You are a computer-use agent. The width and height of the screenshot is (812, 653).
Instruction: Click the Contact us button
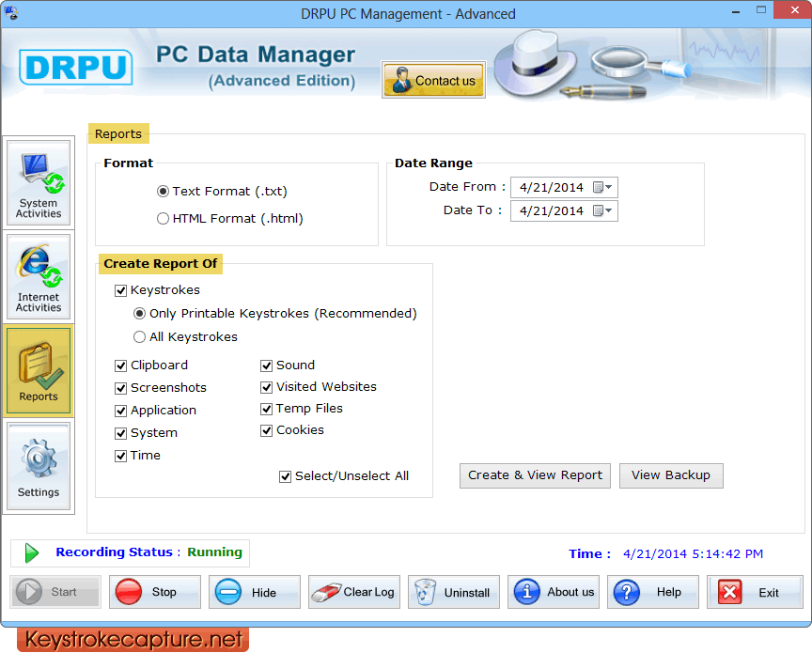point(433,80)
